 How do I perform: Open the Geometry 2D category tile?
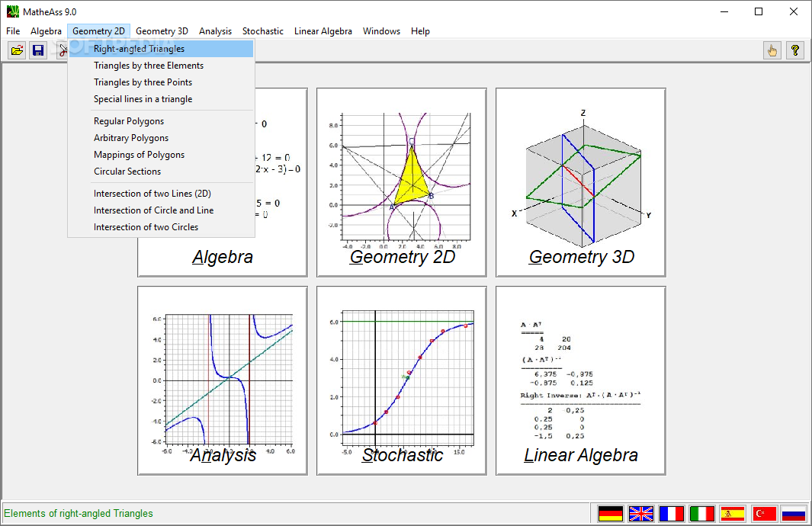(x=402, y=182)
